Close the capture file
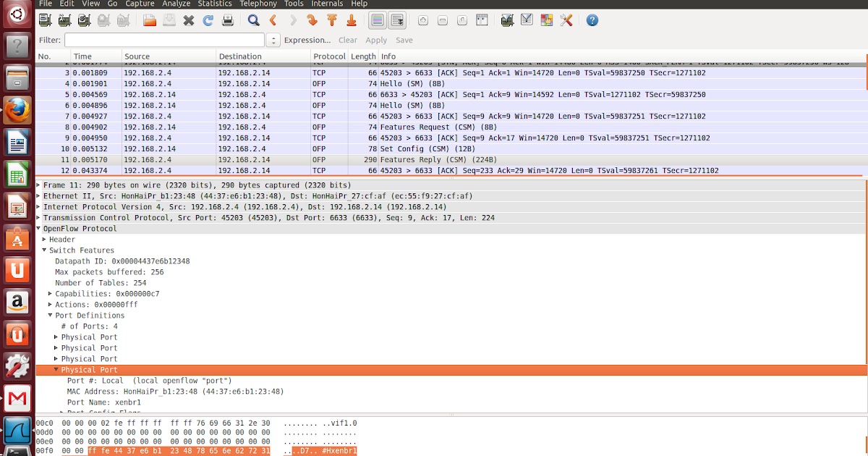This screenshot has width=868, height=456. tap(189, 20)
